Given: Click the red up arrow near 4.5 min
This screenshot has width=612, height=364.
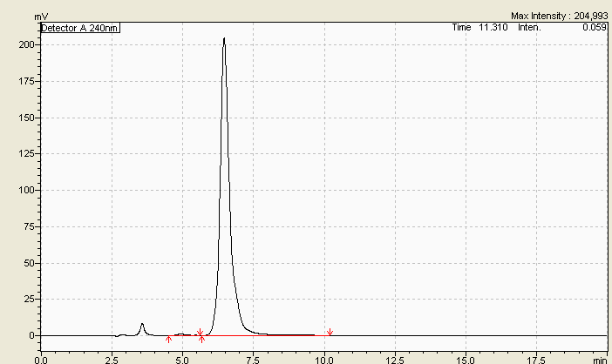Looking at the screenshot, I should pos(168,339).
